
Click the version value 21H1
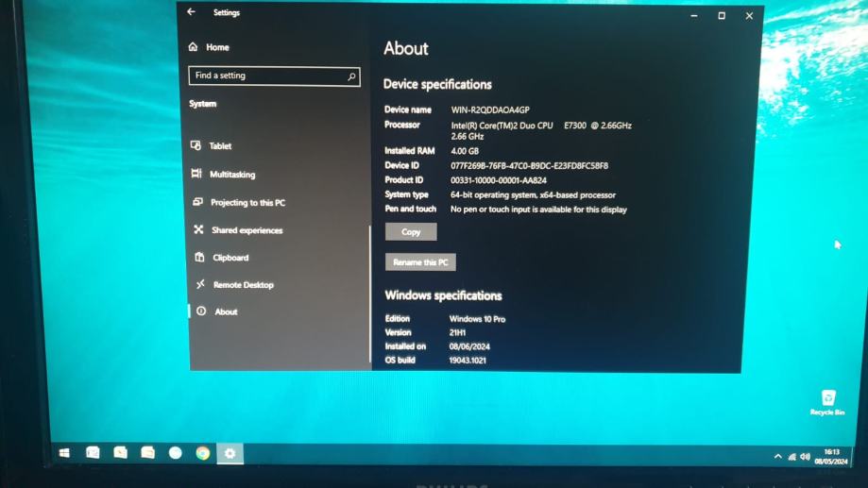pyautogui.click(x=457, y=332)
